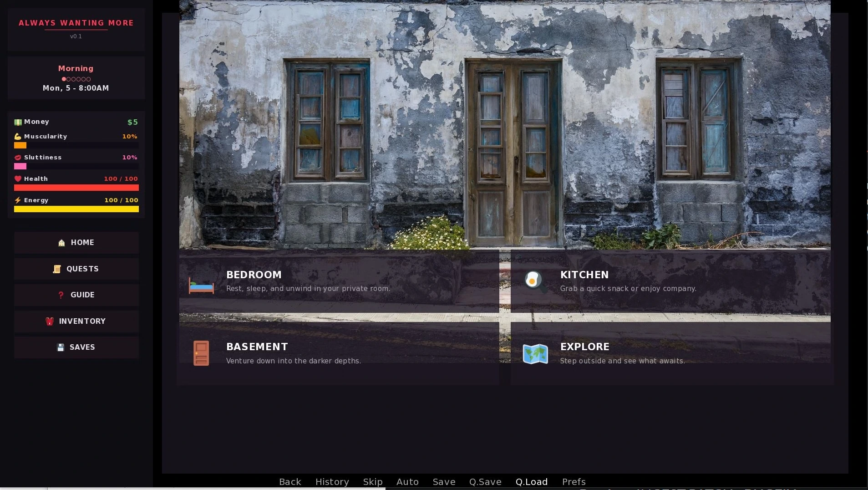Click the backpack icon beside INVENTORY
Screen dimensions: 868x490
pyautogui.click(x=50, y=322)
